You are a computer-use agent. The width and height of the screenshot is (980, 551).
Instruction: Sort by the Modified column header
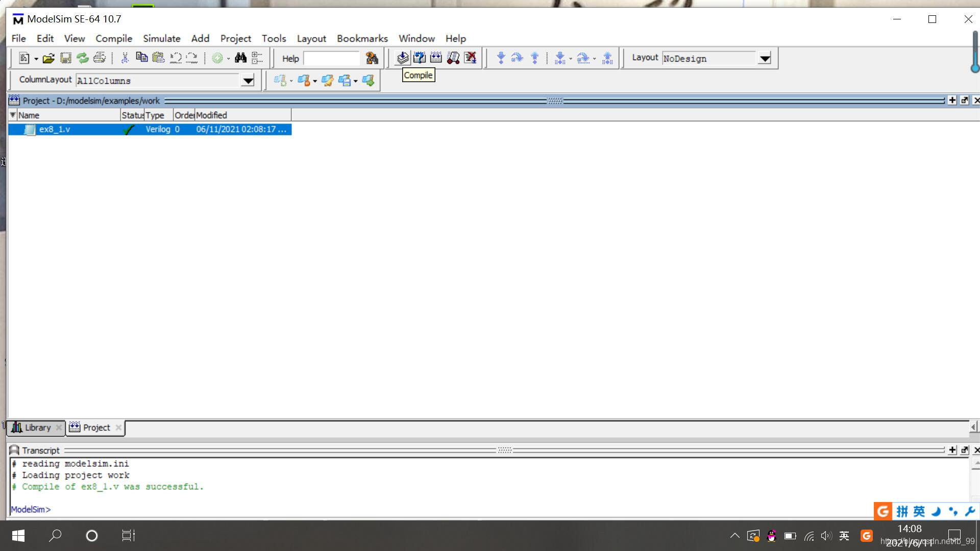tap(241, 115)
